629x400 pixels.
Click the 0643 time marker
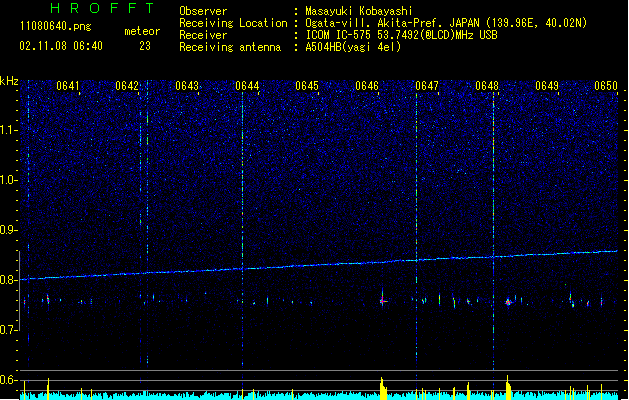(187, 86)
